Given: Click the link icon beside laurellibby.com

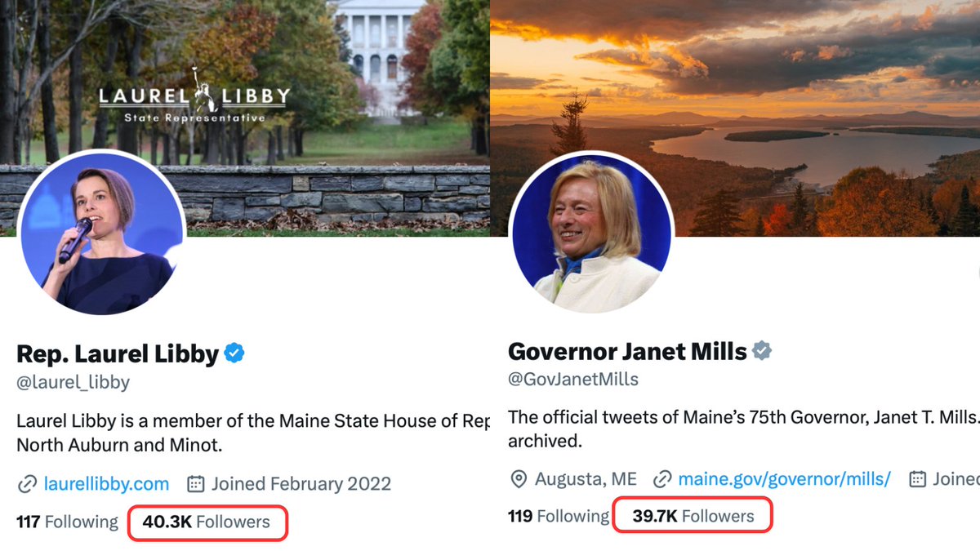Looking at the screenshot, I should (27, 484).
